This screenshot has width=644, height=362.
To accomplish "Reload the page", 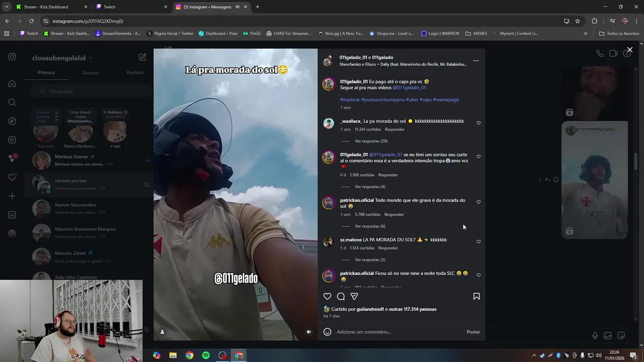I will pyautogui.click(x=31, y=21).
